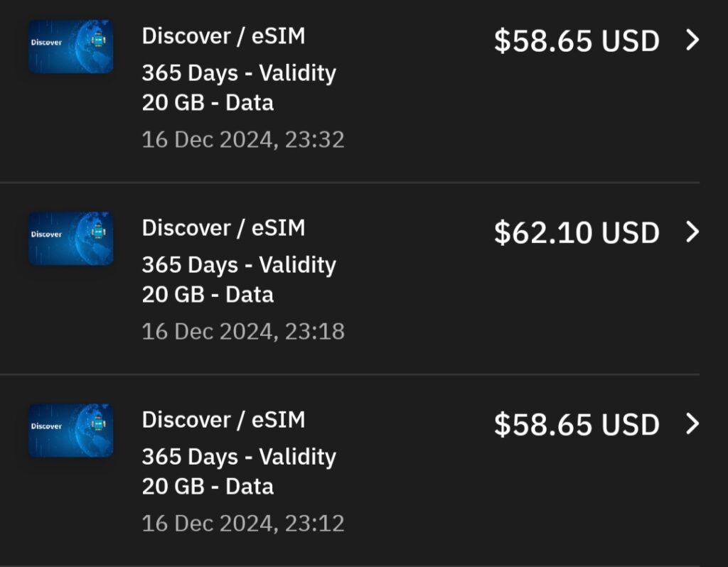Tap "20 GB - Data" in the 23:32 order
The image size is (728, 567).
[x=208, y=103]
